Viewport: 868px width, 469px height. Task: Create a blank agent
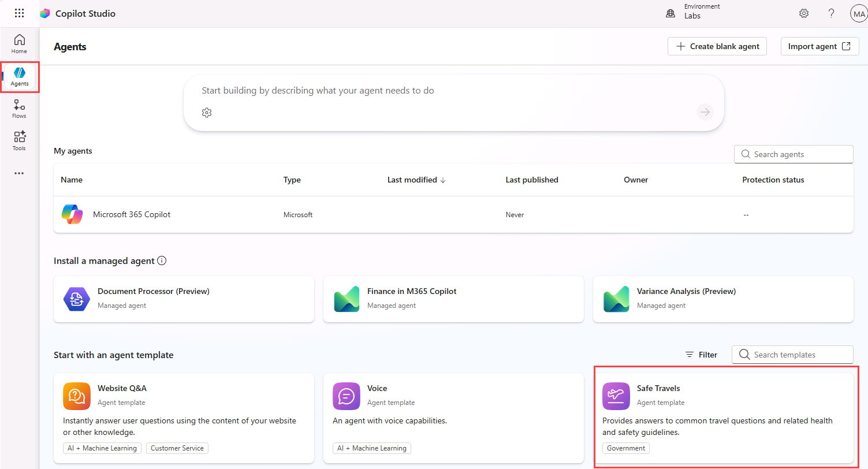pos(717,46)
